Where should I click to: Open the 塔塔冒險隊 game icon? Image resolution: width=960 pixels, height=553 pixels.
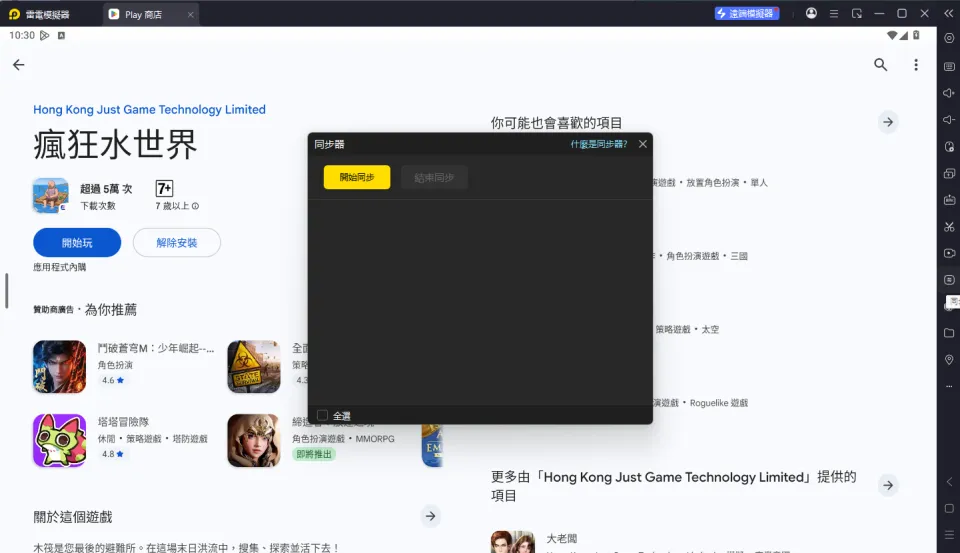pos(59,440)
